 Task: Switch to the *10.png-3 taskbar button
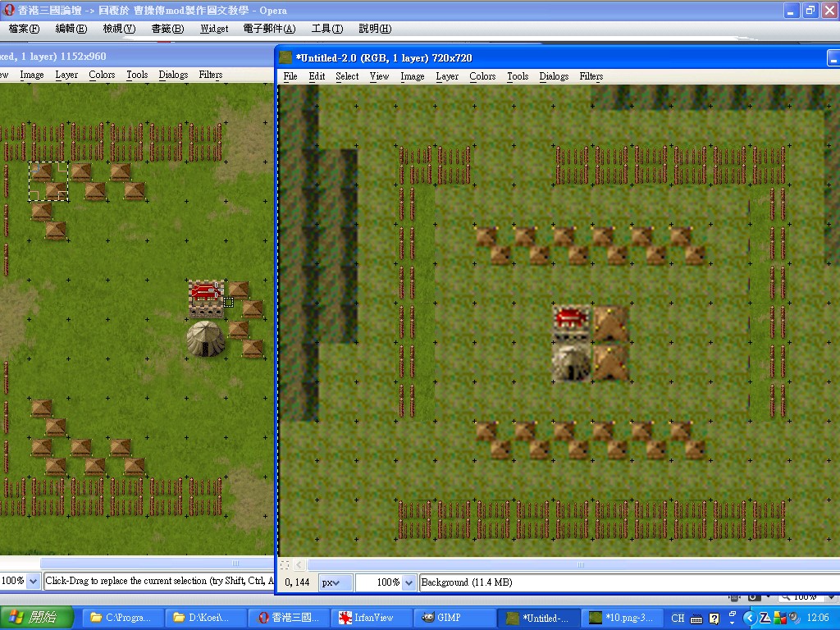coord(622,618)
